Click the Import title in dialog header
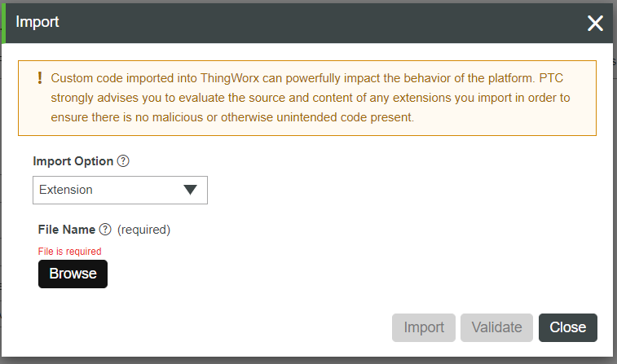This screenshot has width=617, height=364. (37, 22)
